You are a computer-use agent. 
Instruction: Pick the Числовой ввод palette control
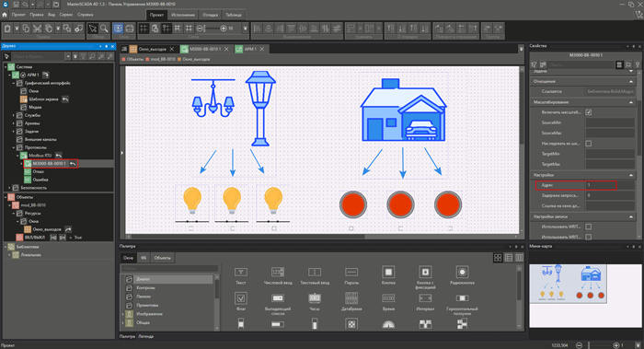[278, 275]
